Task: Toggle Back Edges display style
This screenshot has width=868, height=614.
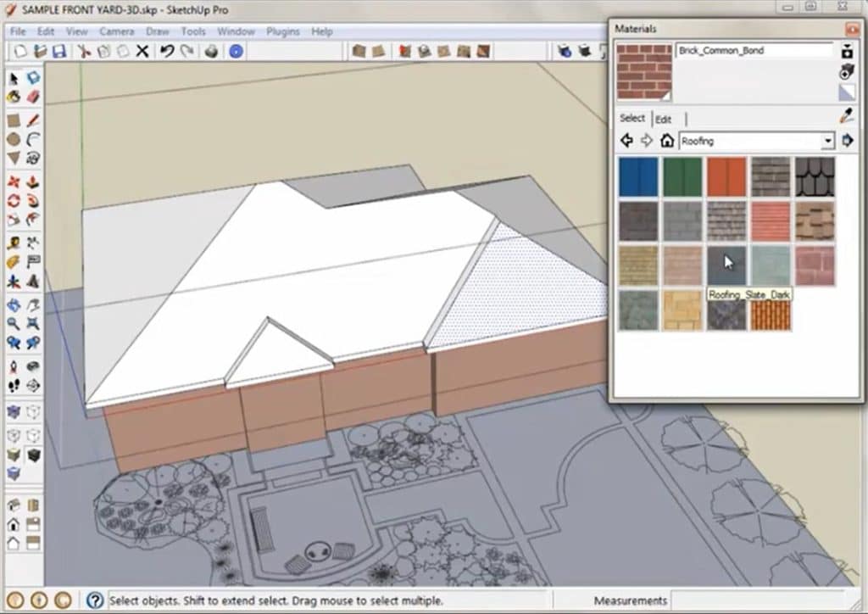Action: (33, 412)
